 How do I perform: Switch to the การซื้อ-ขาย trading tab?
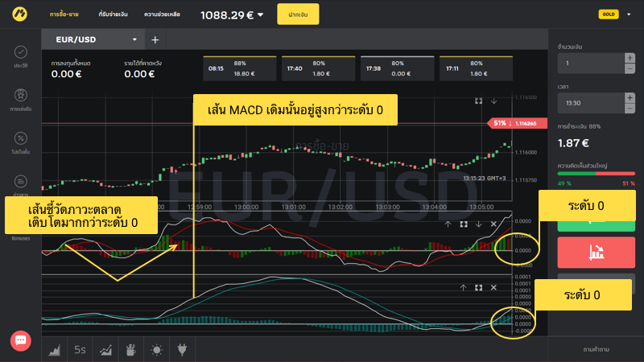point(65,14)
